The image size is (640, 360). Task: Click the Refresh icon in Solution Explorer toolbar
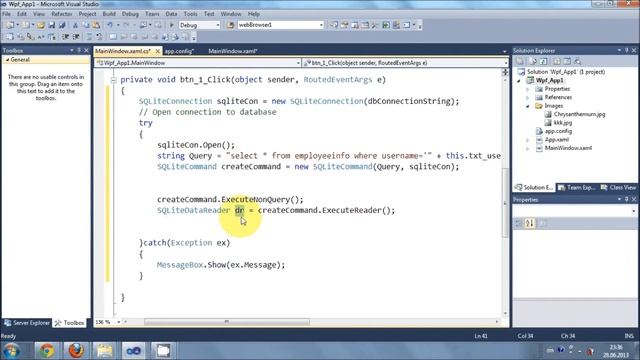click(544, 61)
